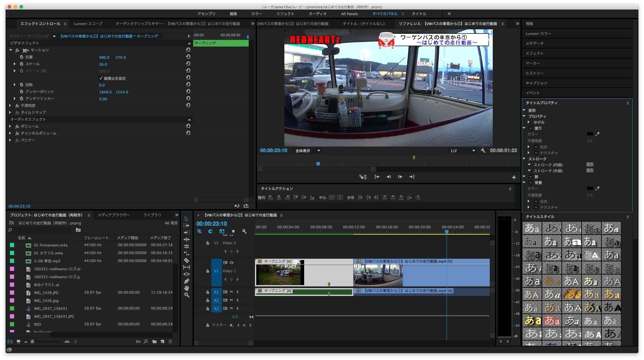Image resolution: width=644 pixels, height=360 pixels.
Task: Add an outer stroke (追加)
Action: [x=590, y=170]
